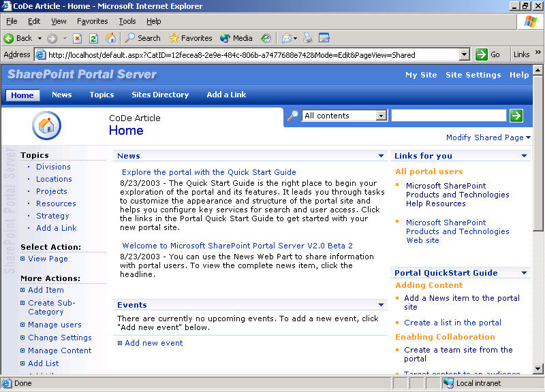Click the Manage users link
This screenshot has width=545, height=392.
54,325
